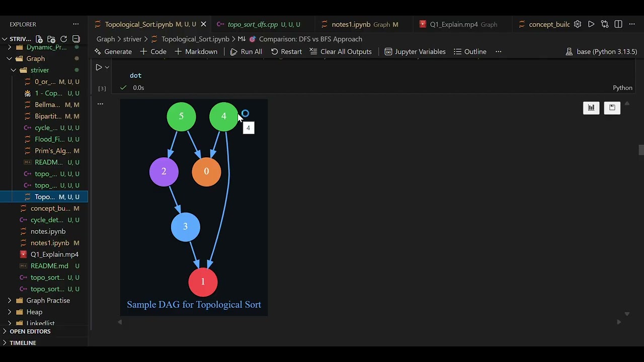Click the run icon in editor title bar
This screenshot has height=362, width=644.
click(x=591, y=24)
